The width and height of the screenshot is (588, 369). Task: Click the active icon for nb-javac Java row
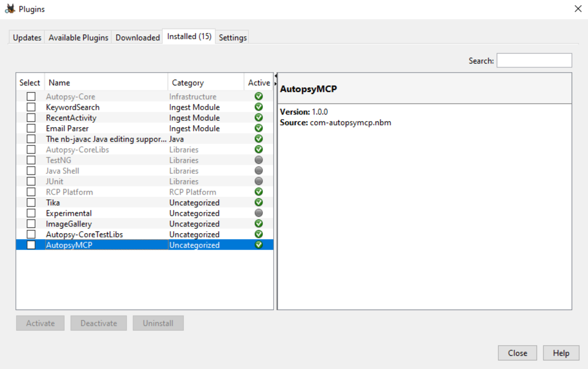click(258, 139)
